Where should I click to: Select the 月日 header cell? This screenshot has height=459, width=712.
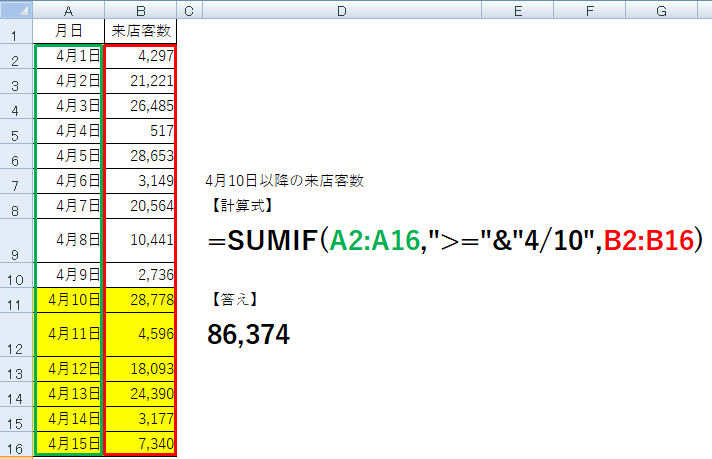tap(68, 32)
